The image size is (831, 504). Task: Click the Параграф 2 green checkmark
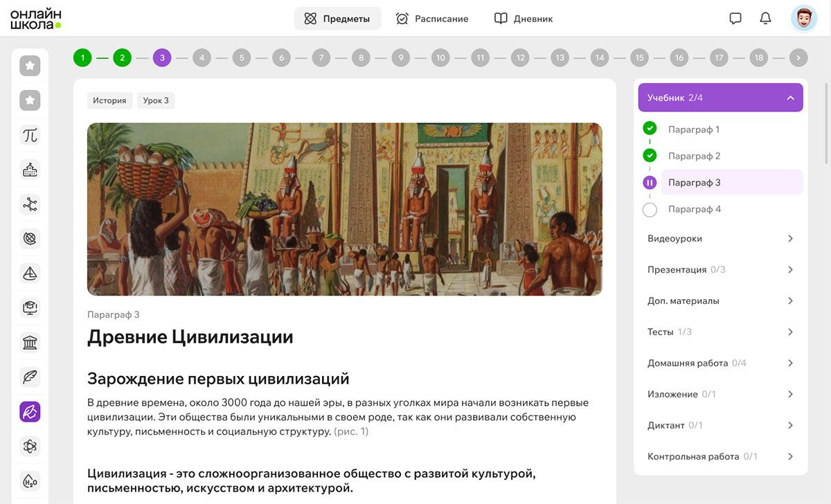pyautogui.click(x=650, y=156)
